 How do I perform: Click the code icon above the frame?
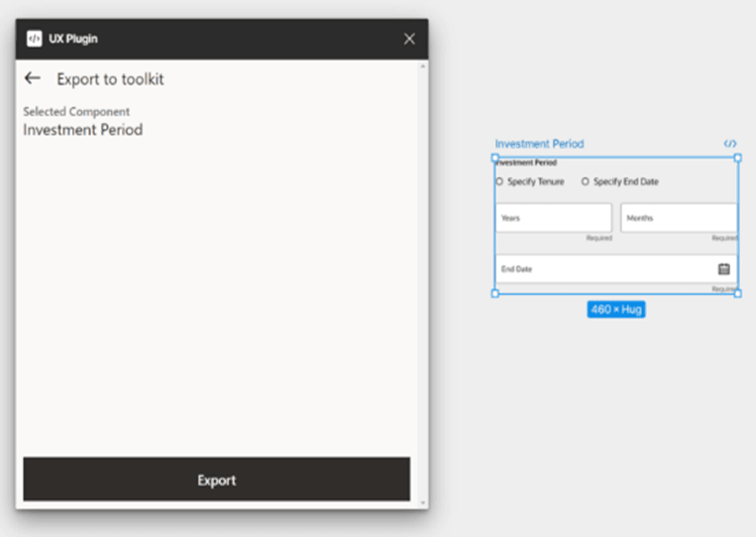[730, 144]
